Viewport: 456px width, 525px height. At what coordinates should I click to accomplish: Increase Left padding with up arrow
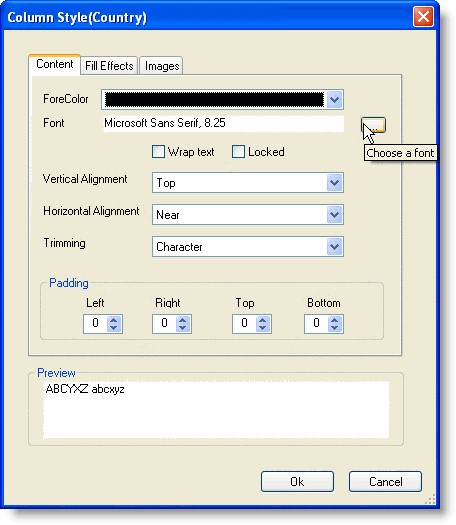(x=113, y=320)
